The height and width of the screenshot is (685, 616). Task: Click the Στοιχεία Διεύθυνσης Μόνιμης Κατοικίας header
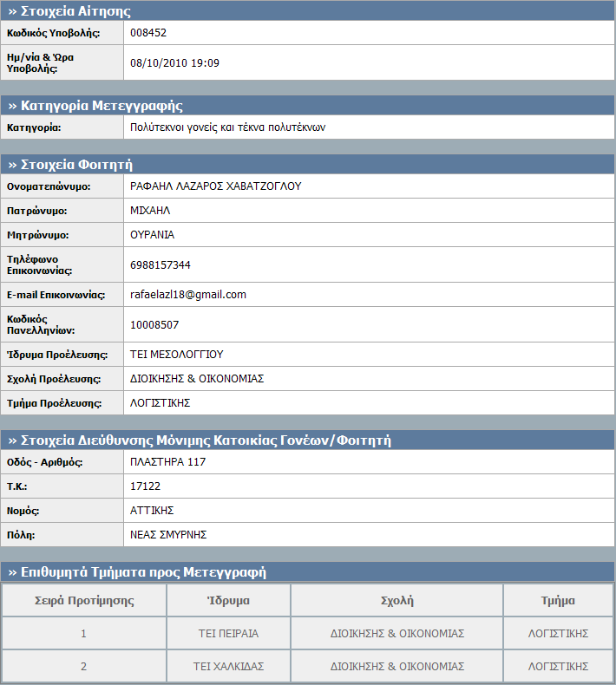(x=307, y=440)
